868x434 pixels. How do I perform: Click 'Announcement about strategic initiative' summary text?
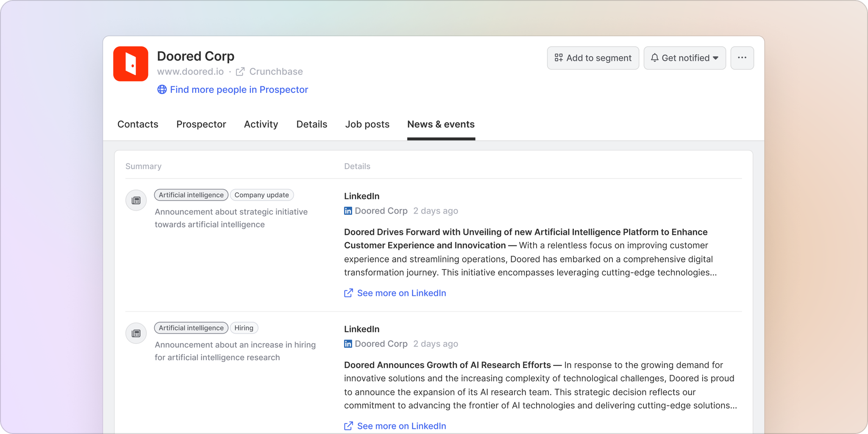pos(231,218)
